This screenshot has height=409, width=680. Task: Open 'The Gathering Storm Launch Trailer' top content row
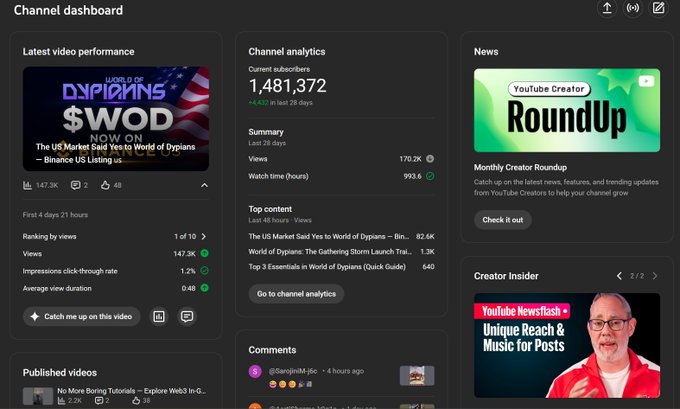(341, 252)
